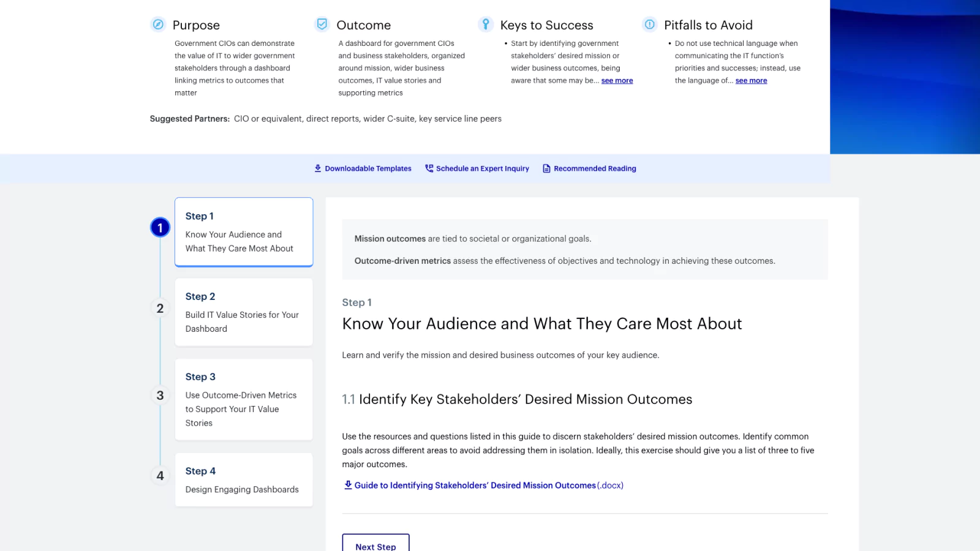Viewport: 980px width, 551px height.
Task: Open Downloadable Templates
Action: click(367, 168)
